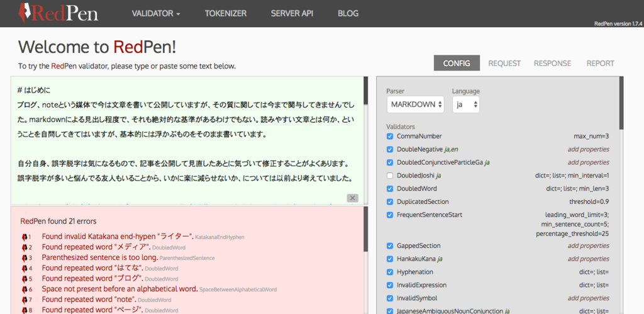Edit DuplicatedSection threshold=0.9 property
This screenshot has width=644, height=314.
[x=589, y=202]
